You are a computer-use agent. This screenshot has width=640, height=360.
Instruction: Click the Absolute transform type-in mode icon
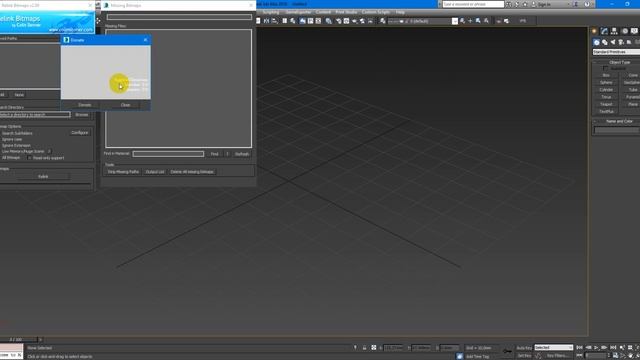tap(373, 348)
